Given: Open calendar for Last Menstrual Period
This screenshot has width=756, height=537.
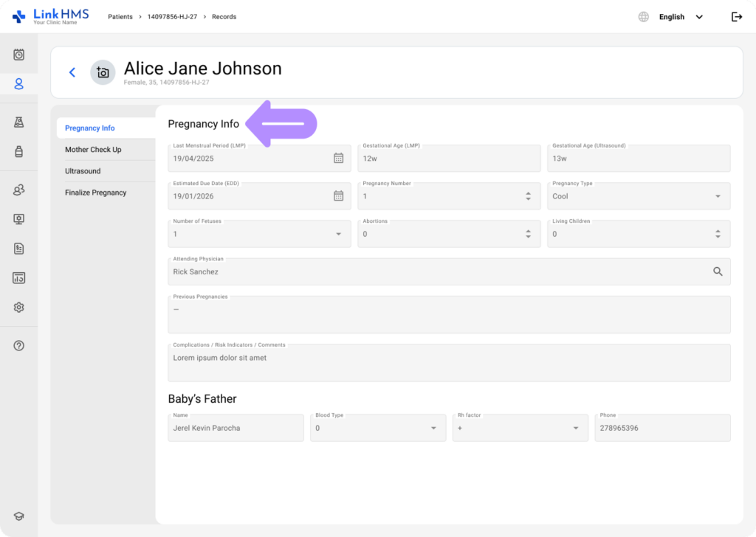Looking at the screenshot, I should 338,158.
